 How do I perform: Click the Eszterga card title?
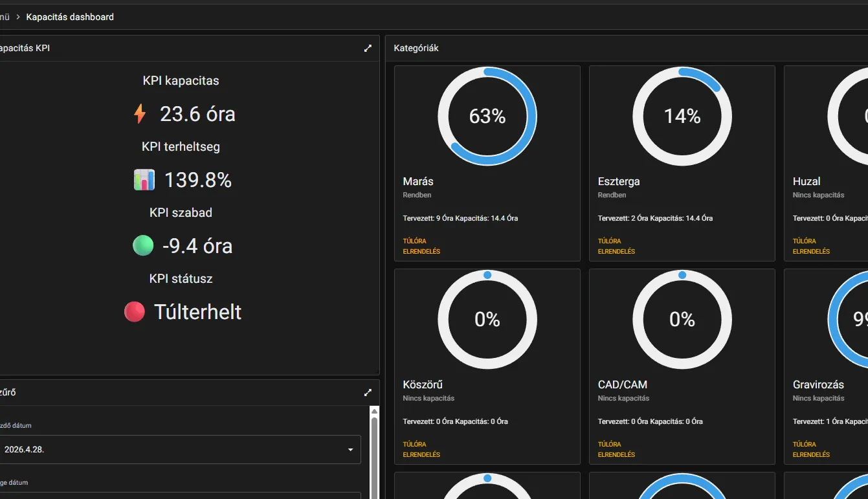pyautogui.click(x=619, y=181)
